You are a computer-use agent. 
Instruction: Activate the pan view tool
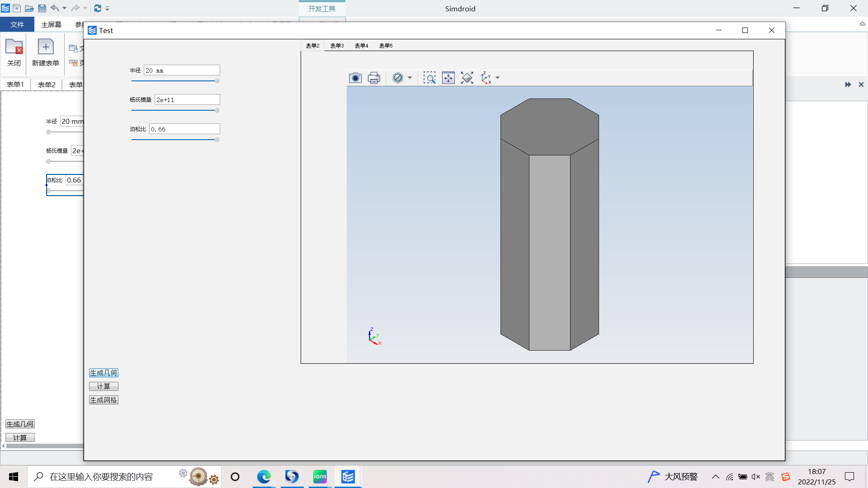point(448,78)
